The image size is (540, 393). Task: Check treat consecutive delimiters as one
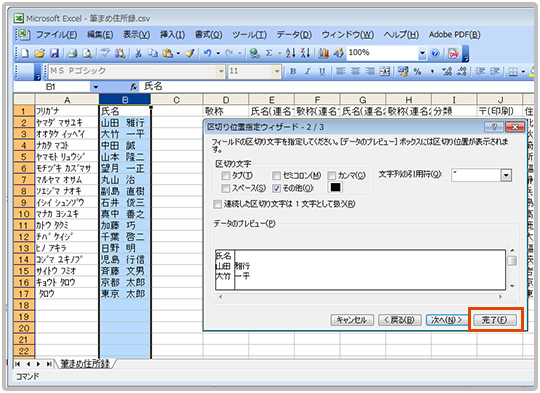[217, 204]
